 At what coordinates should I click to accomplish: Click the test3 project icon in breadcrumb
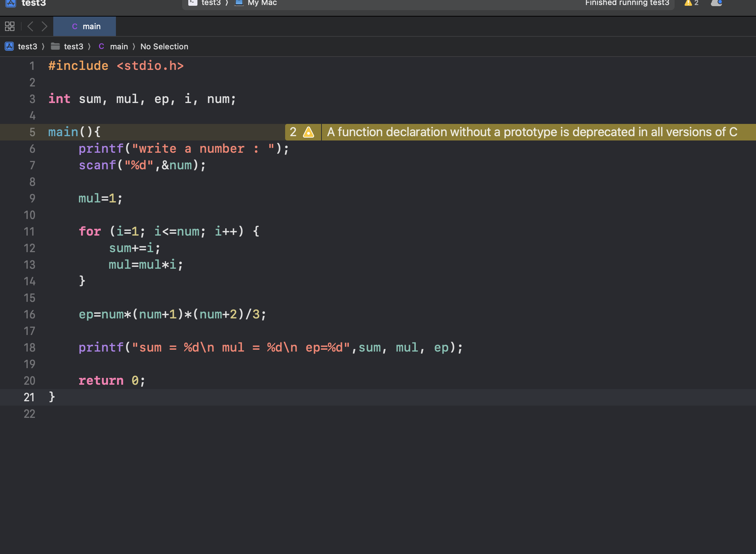click(x=9, y=46)
